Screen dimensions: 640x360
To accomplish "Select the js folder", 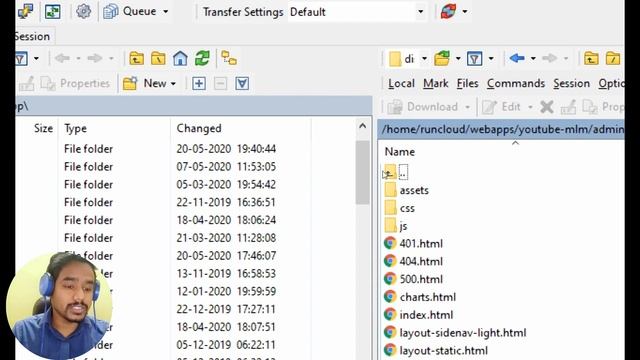I will tap(396, 226).
